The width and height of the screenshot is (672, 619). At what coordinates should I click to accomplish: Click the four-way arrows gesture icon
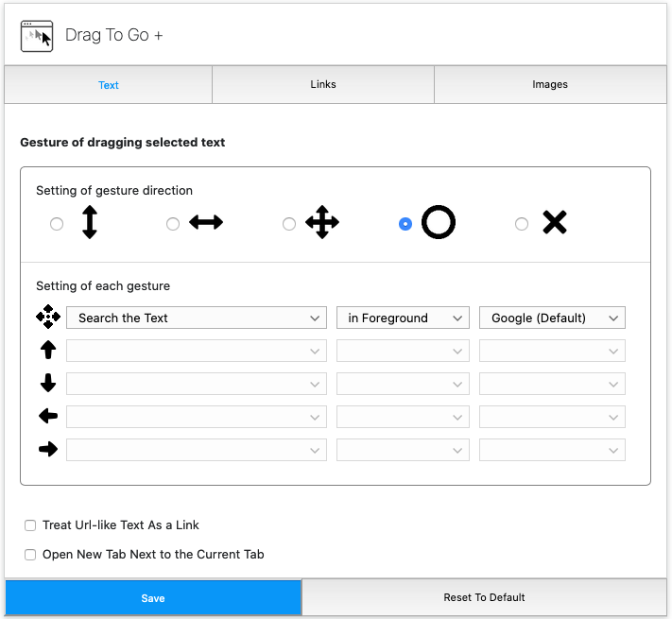pyautogui.click(x=322, y=222)
